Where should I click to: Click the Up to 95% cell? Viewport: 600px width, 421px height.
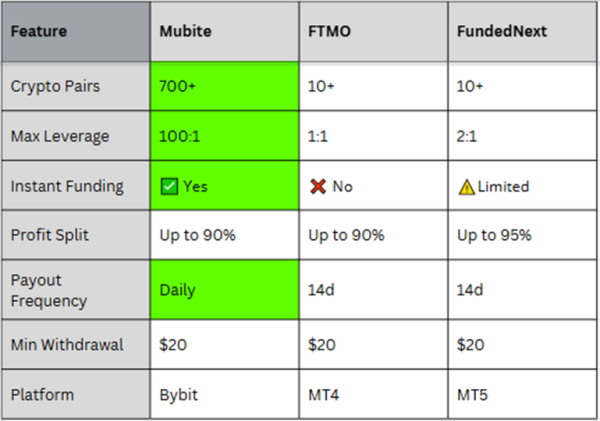tap(522, 235)
